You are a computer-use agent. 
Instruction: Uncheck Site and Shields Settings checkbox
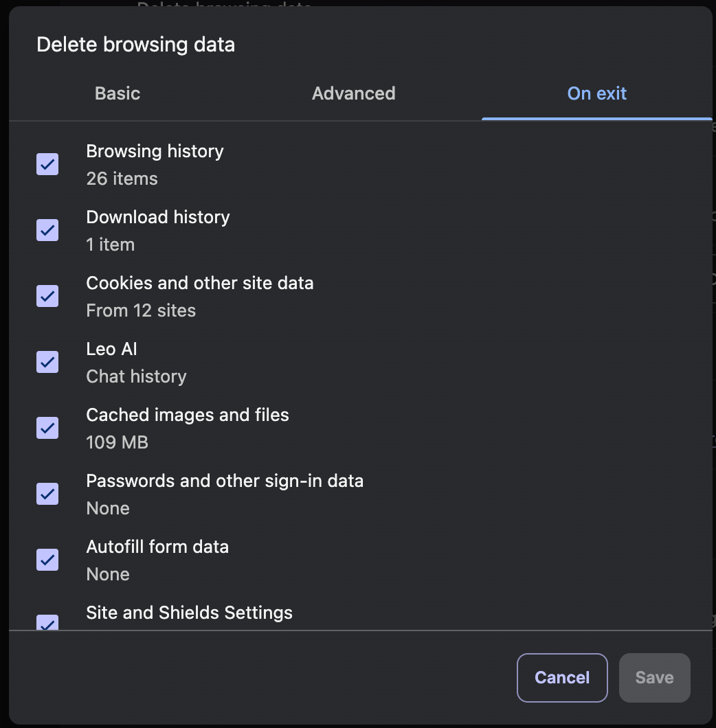coord(47,622)
